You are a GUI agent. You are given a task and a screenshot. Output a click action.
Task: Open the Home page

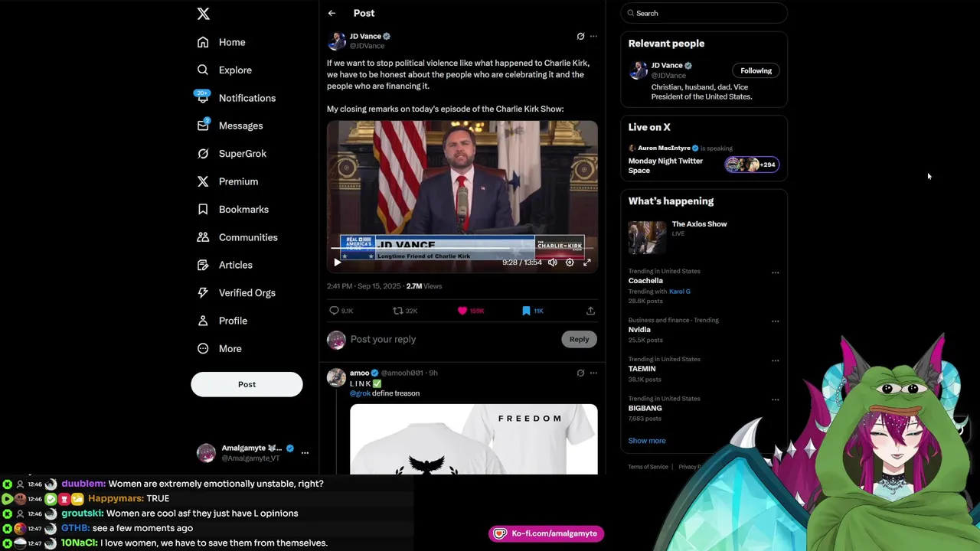(221, 42)
